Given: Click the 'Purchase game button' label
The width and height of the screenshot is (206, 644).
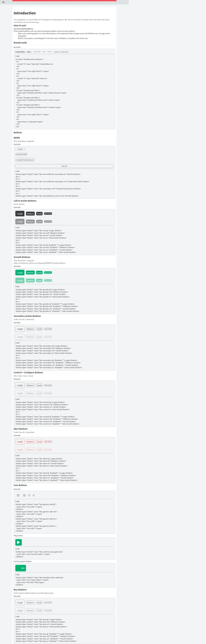Looking at the screenshot, I should (x=23, y=561).
